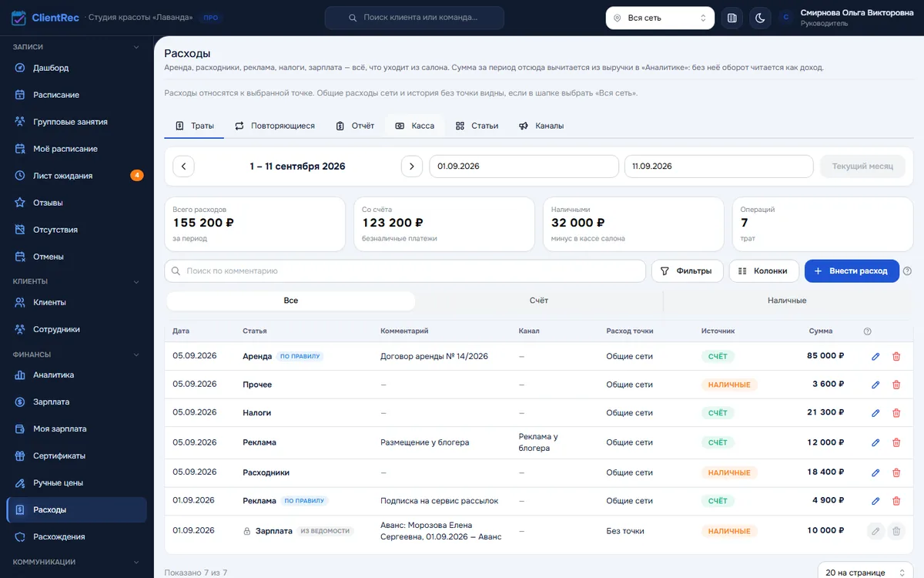Viewport: 924px width, 578px height.
Task: Open Дашборд in the sidebar
Action: (76, 68)
